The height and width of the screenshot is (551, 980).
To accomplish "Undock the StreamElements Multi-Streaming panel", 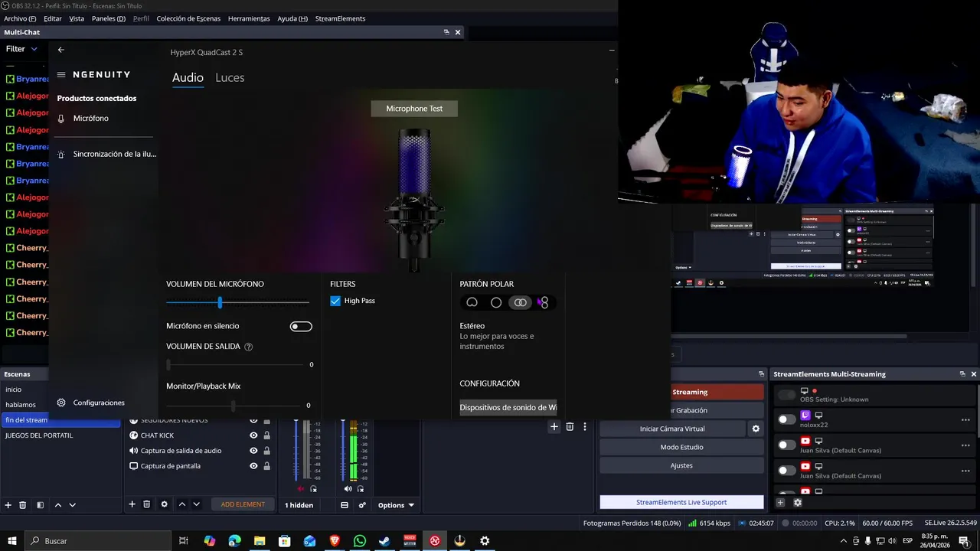I will tap(962, 374).
